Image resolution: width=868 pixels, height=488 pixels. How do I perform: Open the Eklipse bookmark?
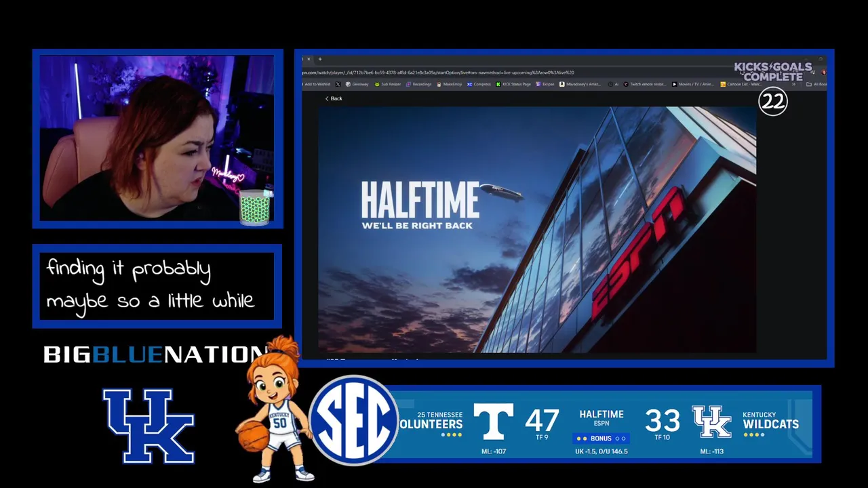[545, 84]
